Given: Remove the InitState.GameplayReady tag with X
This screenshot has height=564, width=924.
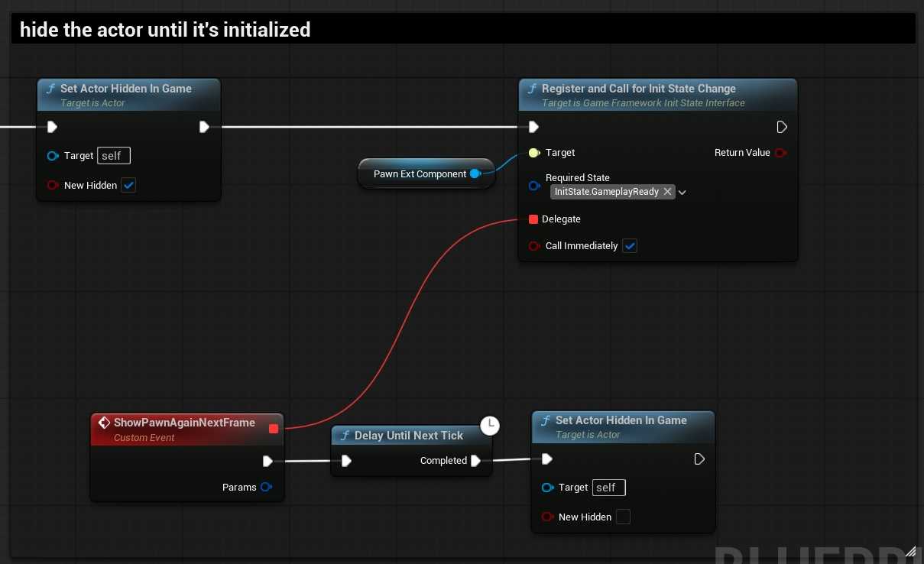Looking at the screenshot, I should pyautogui.click(x=667, y=192).
